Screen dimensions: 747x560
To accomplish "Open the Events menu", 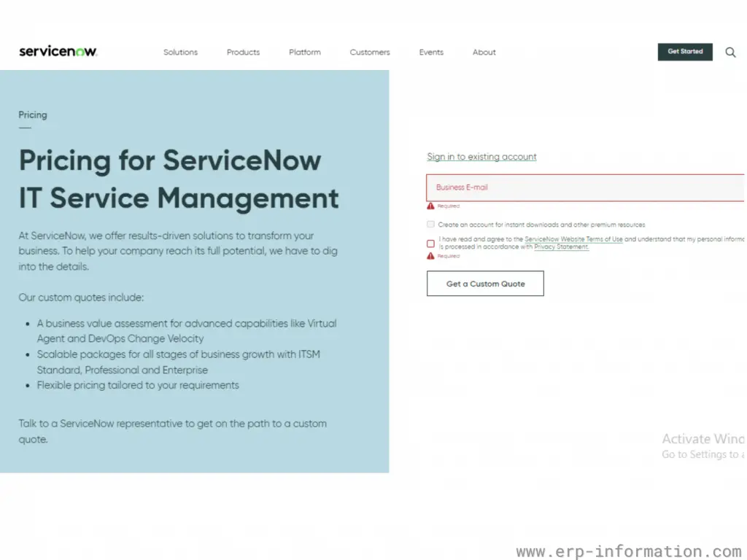I will click(x=431, y=52).
